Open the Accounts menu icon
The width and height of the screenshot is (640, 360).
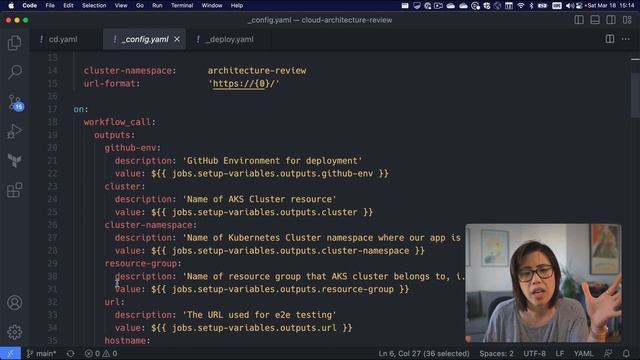point(15,302)
